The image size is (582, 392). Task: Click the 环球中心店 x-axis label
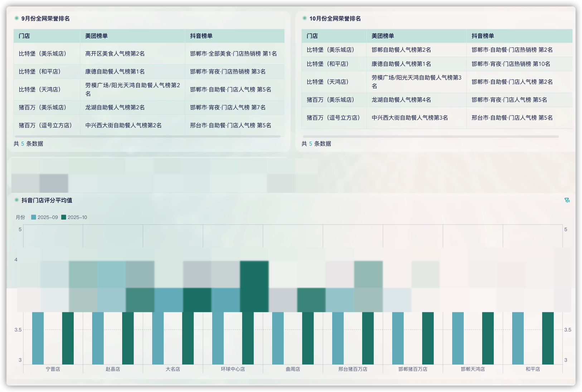pos(233,369)
